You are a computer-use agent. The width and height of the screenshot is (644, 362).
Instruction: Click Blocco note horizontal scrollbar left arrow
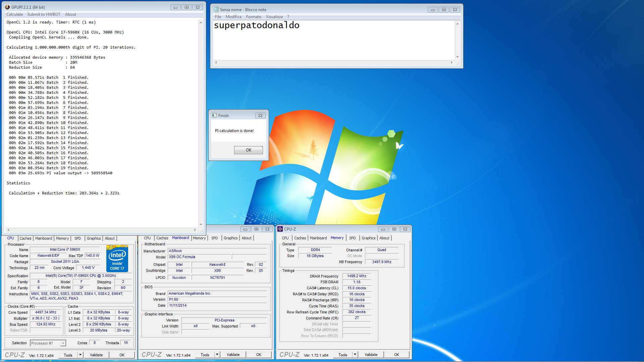point(216,62)
